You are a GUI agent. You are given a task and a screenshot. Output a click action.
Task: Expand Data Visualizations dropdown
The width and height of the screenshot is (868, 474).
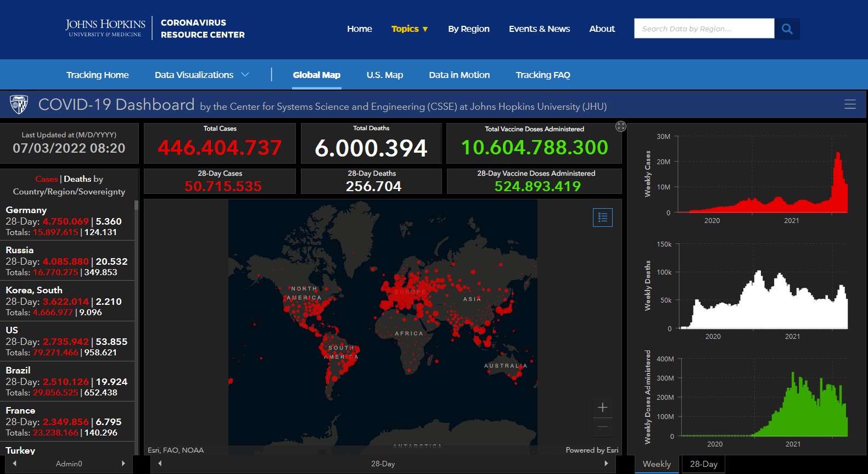click(201, 75)
